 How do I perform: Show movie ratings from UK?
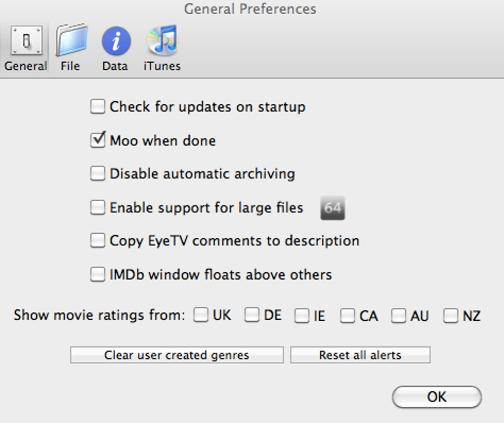(201, 315)
